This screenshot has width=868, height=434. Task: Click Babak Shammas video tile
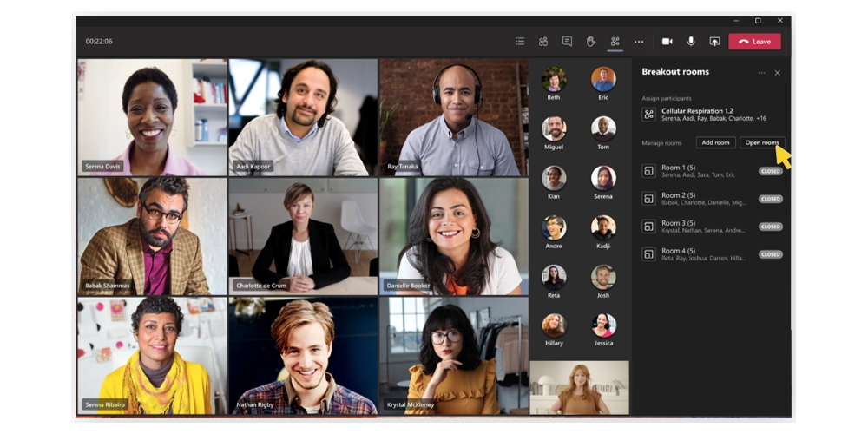(152, 236)
